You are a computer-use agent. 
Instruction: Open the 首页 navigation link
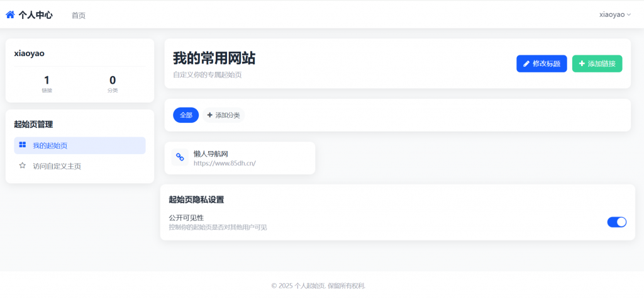click(x=79, y=16)
